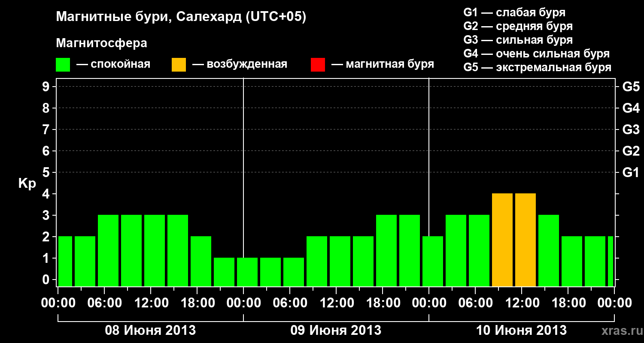
Task: Click the chart title 'Магнитные бури, Салехард (UTC+05)'
Action: 181,17
